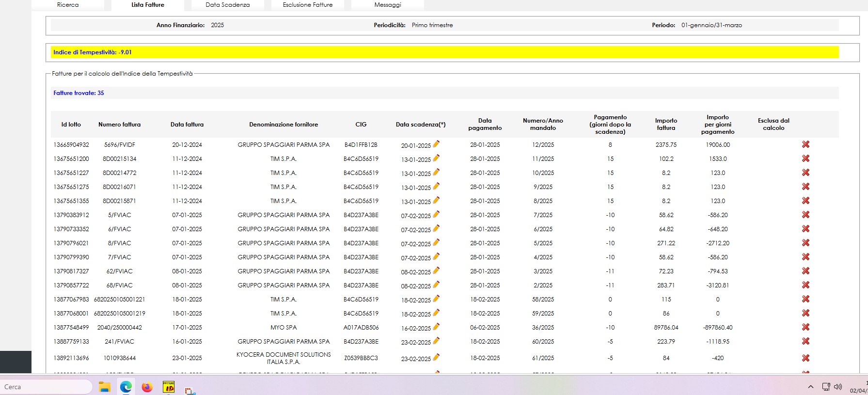Screen dimensions: 868x395
Task: Edit due date of MYO SPA invoice
Action: click(436, 327)
